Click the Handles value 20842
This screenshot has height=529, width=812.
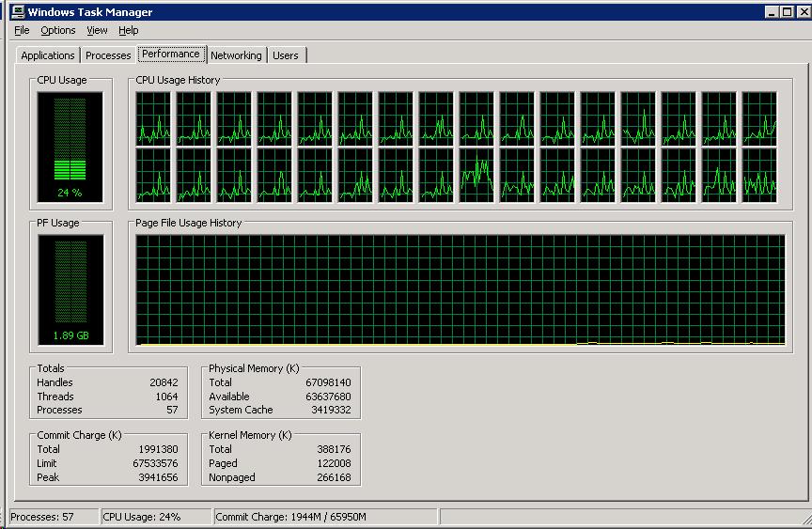[x=164, y=382]
